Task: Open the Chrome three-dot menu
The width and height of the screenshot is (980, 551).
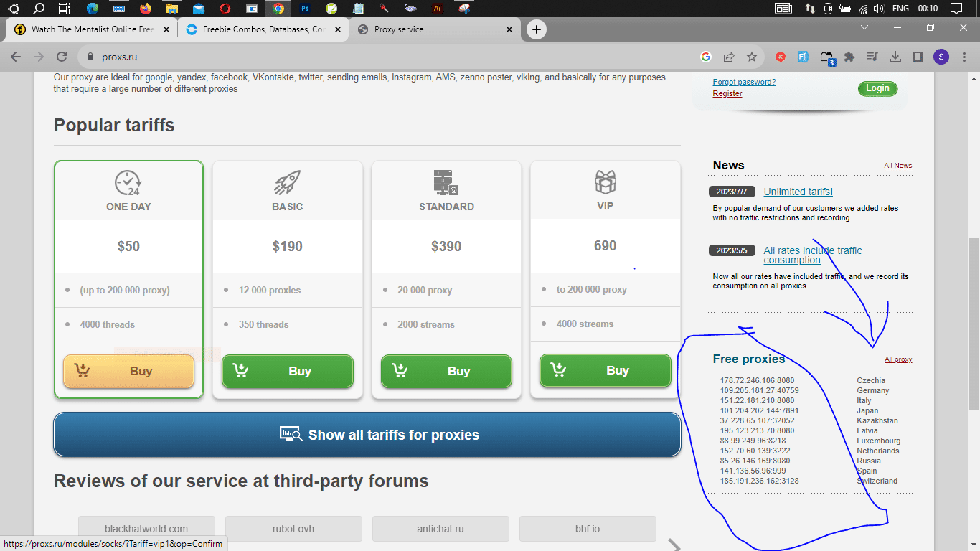Action: click(963, 57)
